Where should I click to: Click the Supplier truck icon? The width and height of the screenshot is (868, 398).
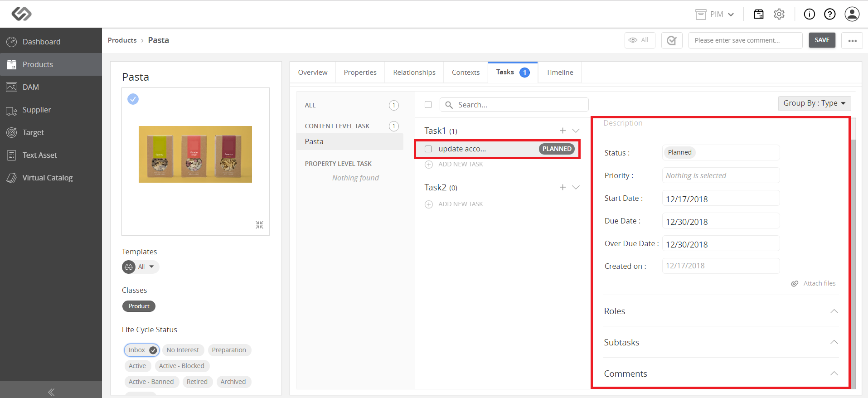(11, 110)
